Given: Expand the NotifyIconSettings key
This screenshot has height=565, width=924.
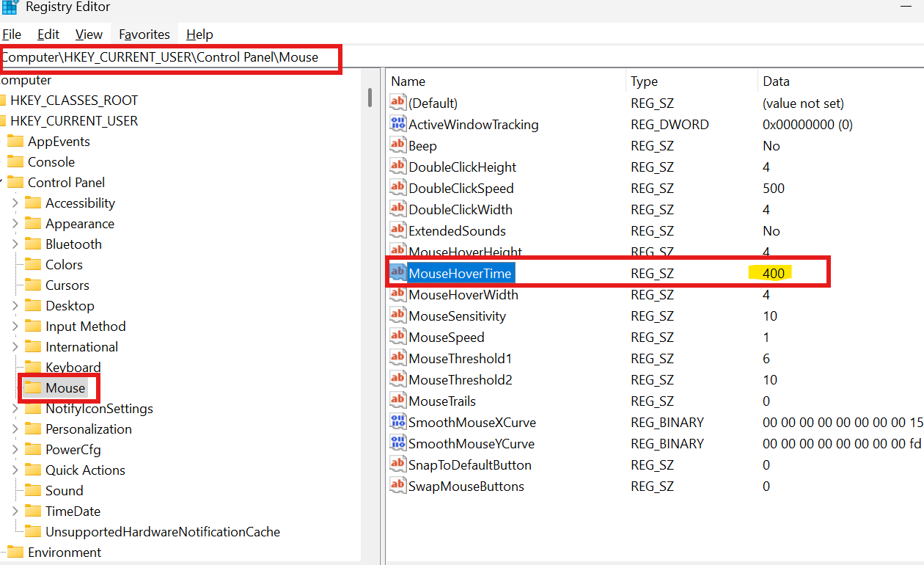Looking at the screenshot, I should 15,408.
